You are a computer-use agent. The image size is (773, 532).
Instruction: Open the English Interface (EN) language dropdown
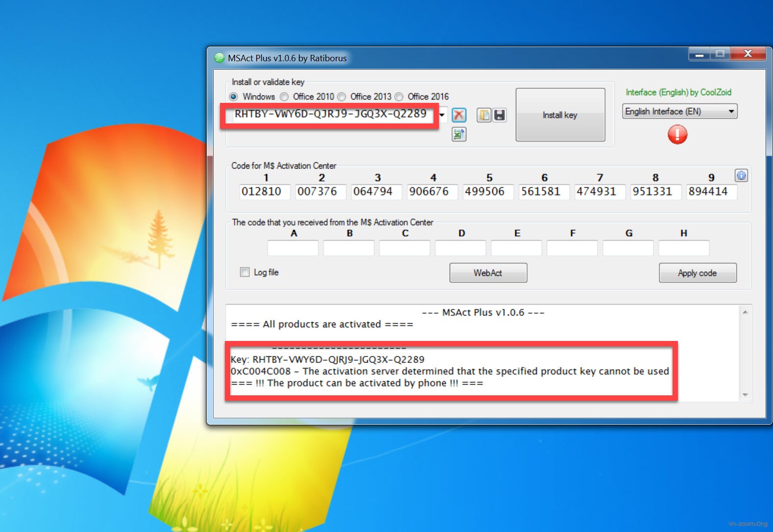pyautogui.click(x=680, y=111)
